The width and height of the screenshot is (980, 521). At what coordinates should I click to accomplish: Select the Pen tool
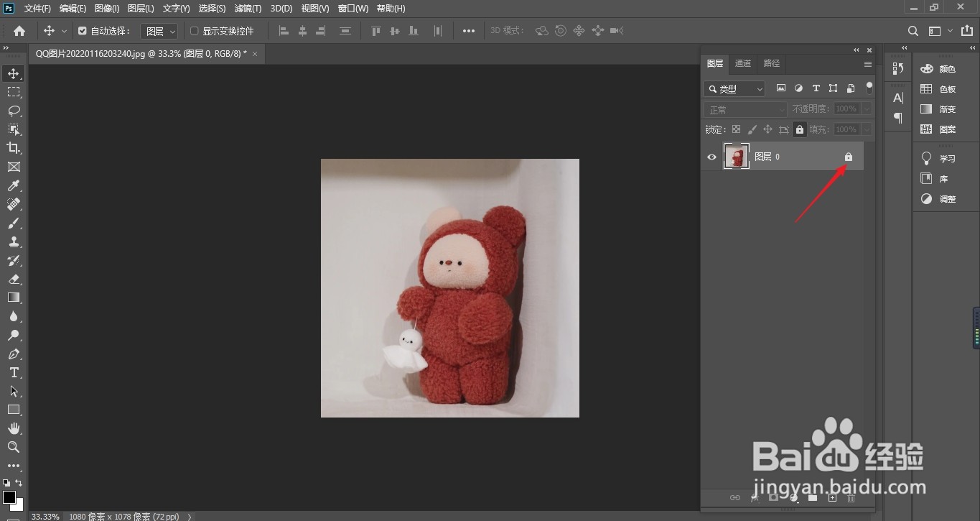(14, 354)
